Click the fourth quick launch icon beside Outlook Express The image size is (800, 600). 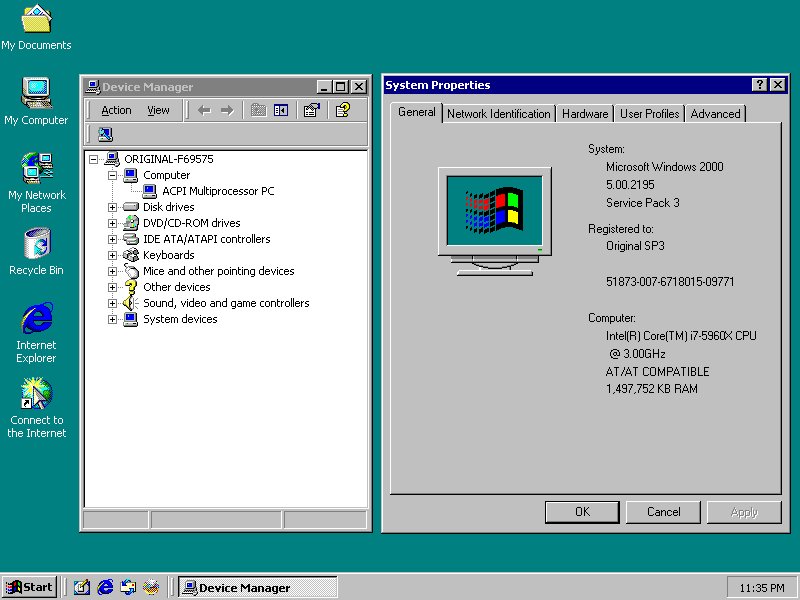(x=151, y=587)
